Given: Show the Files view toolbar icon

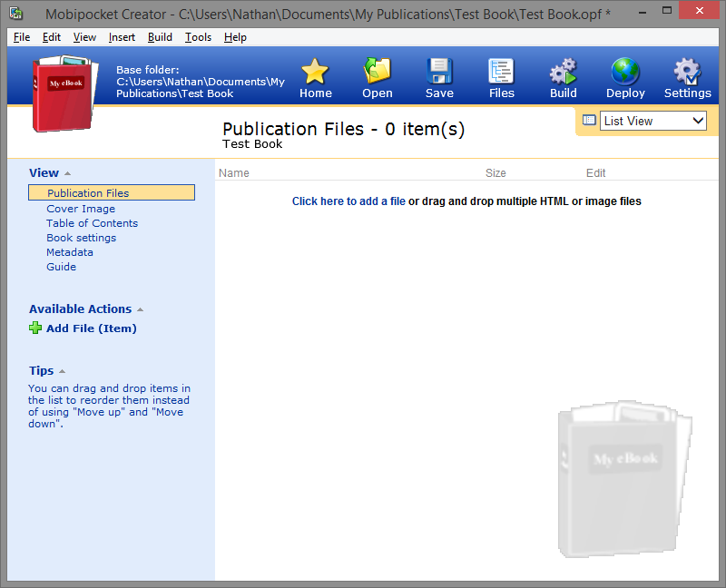Looking at the screenshot, I should tap(502, 72).
